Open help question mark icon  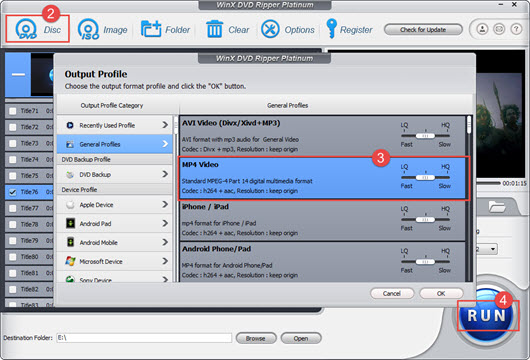pyautogui.click(x=516, y=29)
